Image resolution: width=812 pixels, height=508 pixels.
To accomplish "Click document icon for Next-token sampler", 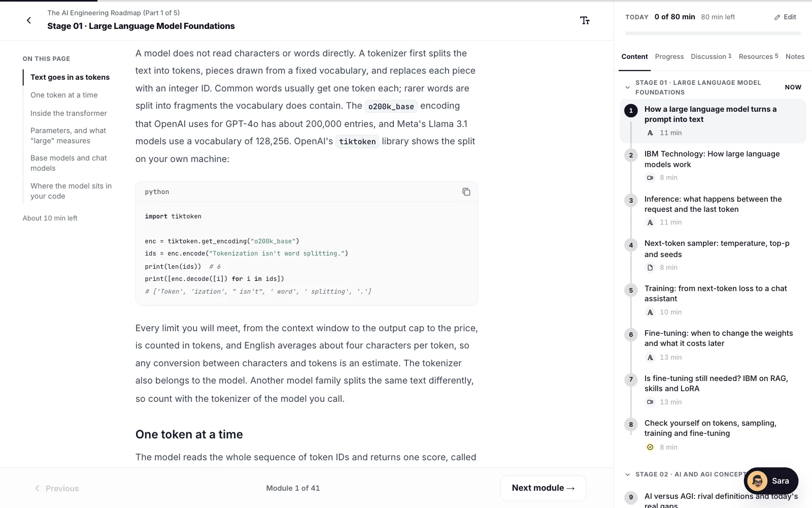I will pos(650,267).
